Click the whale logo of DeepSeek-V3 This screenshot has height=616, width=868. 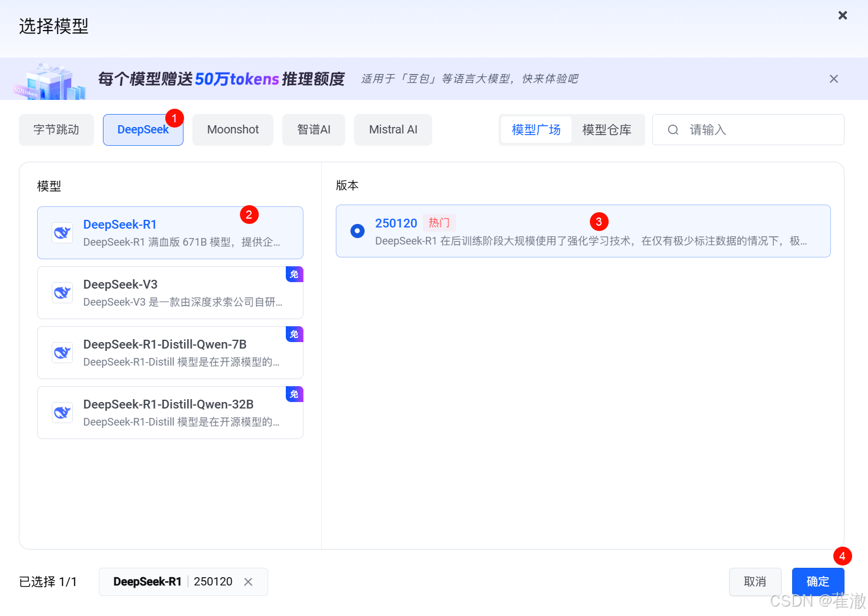coord(62,293)
